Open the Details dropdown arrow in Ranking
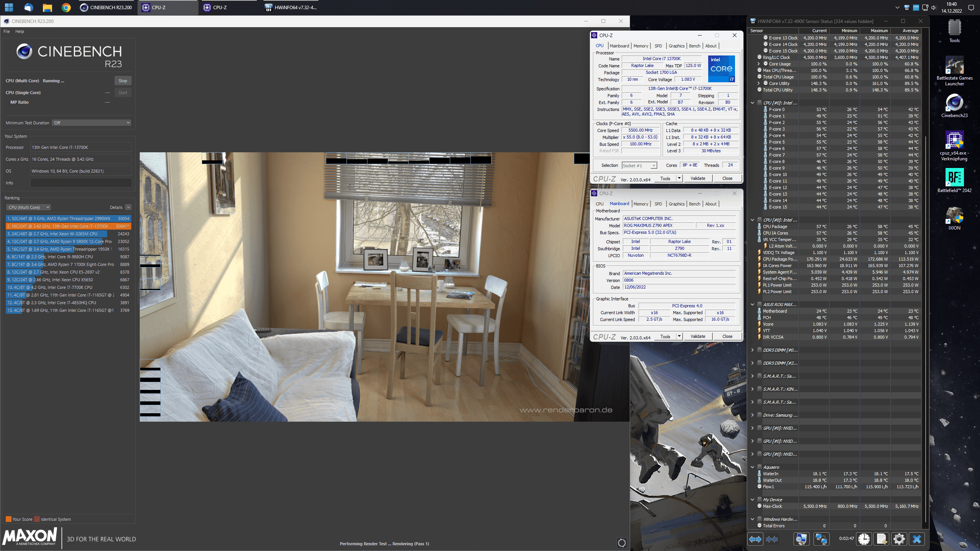The width and height of the screenshot is (980, 551). pyautogui.click(x=128, y=207)
